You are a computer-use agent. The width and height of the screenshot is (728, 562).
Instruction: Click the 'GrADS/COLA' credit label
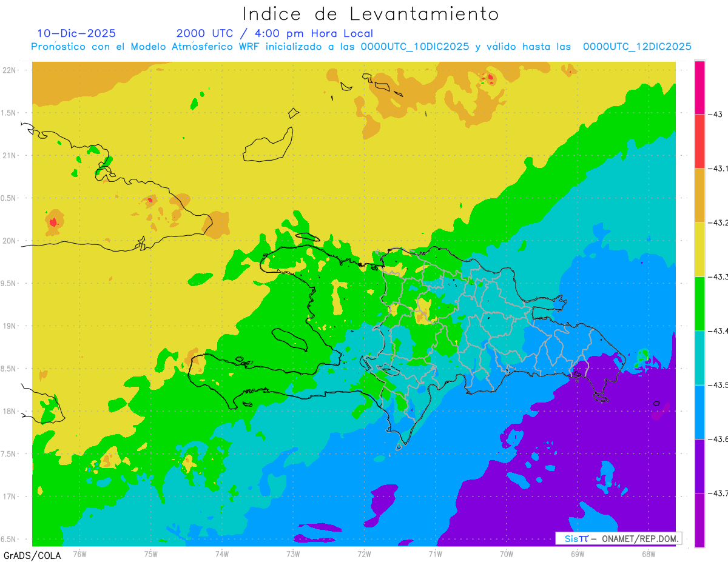tap(32, 555)
